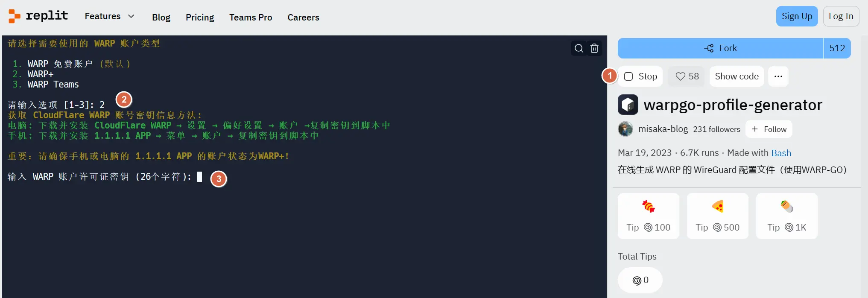Open misaka-blog's avatar picture
The width and height of the screenshot is (868, 298).
tap(625, 129)
